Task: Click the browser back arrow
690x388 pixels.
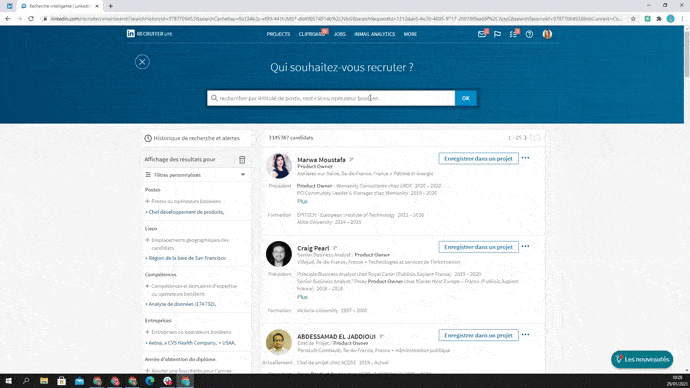Action: pos(7,18)
